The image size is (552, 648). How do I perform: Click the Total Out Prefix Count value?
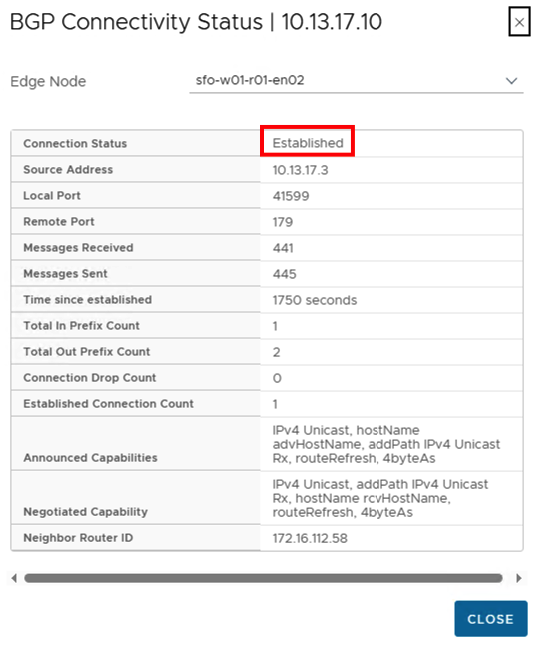[276, 352]
